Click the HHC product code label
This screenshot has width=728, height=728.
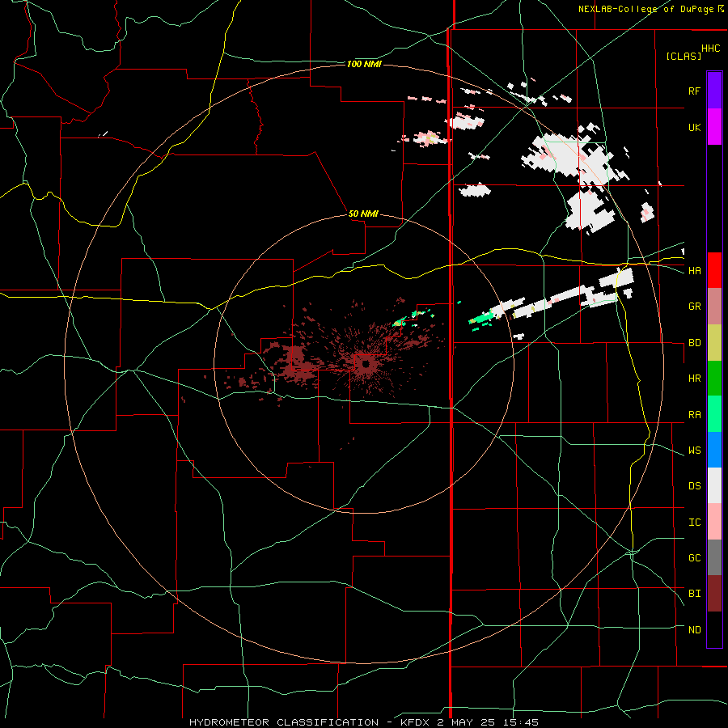coord(710,49)
